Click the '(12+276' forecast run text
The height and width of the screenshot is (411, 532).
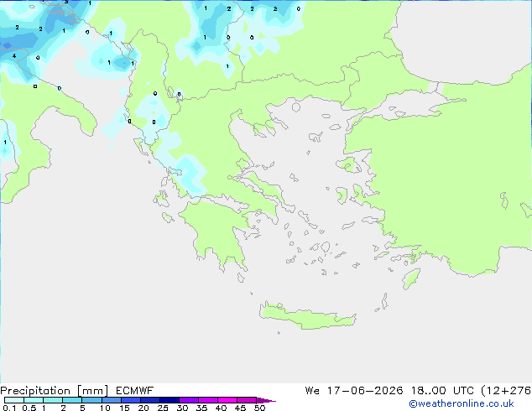point(506,391)
